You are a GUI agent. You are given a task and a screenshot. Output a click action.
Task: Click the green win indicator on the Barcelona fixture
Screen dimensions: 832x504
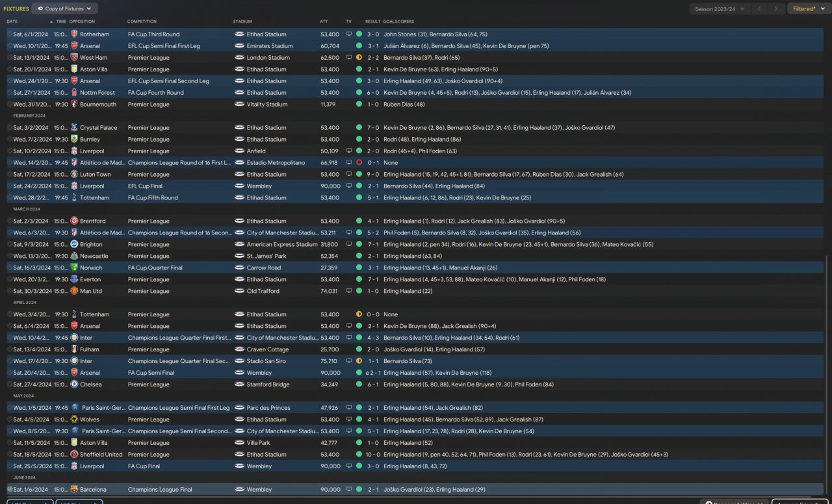359,490
